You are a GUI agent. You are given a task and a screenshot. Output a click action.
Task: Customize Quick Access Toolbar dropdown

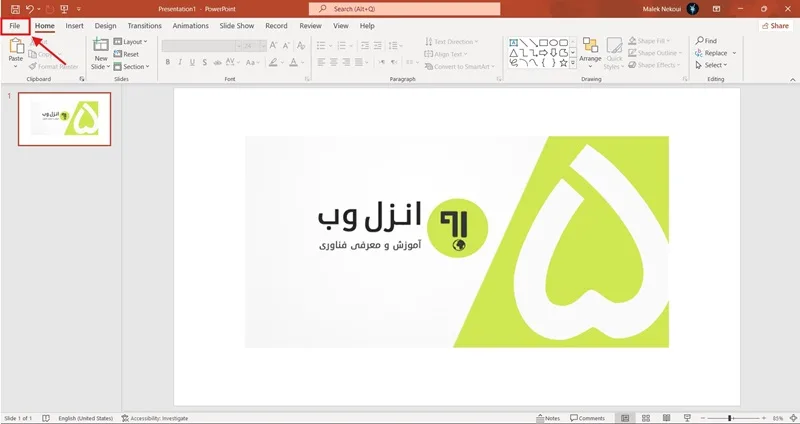click(79, 9)
